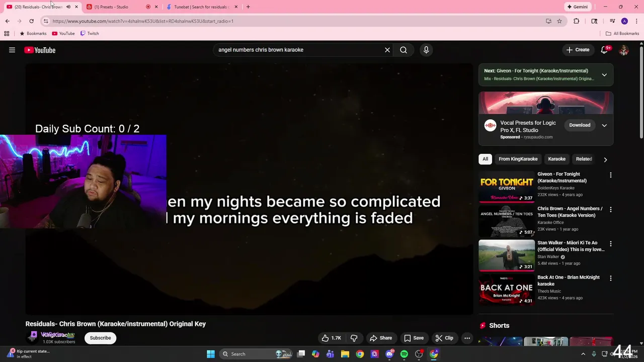Open File Explorer from the taskbar
The image size is (644, 362).
click(x=345, y=354)
